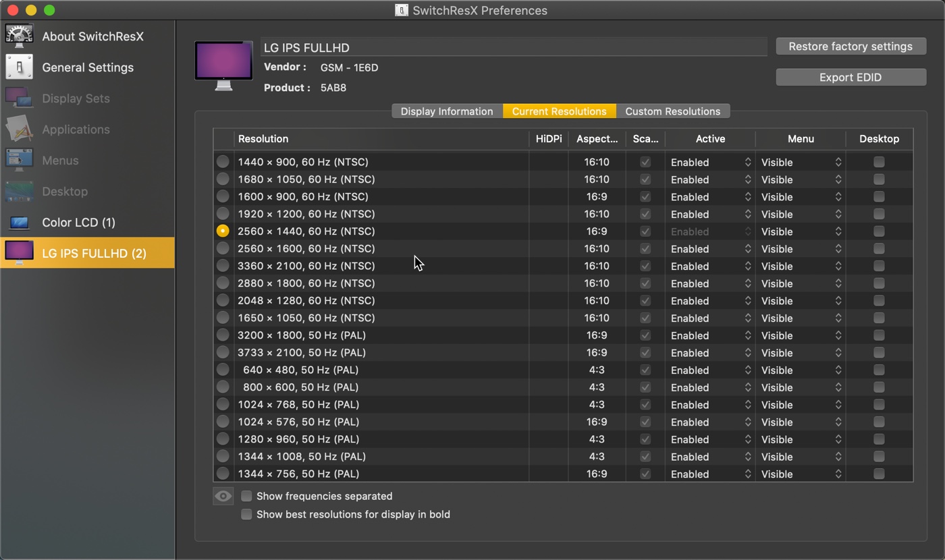Edit the LG IPS FULLHD name field

(514, 47)
